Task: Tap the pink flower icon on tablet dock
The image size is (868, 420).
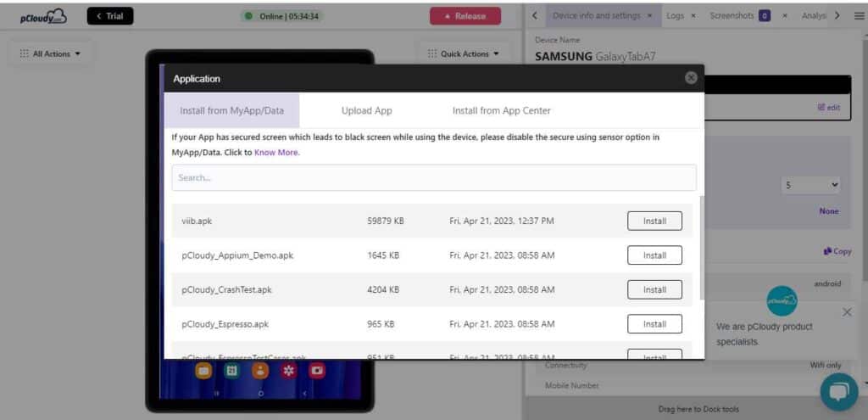Action: (x=288, y=372)
